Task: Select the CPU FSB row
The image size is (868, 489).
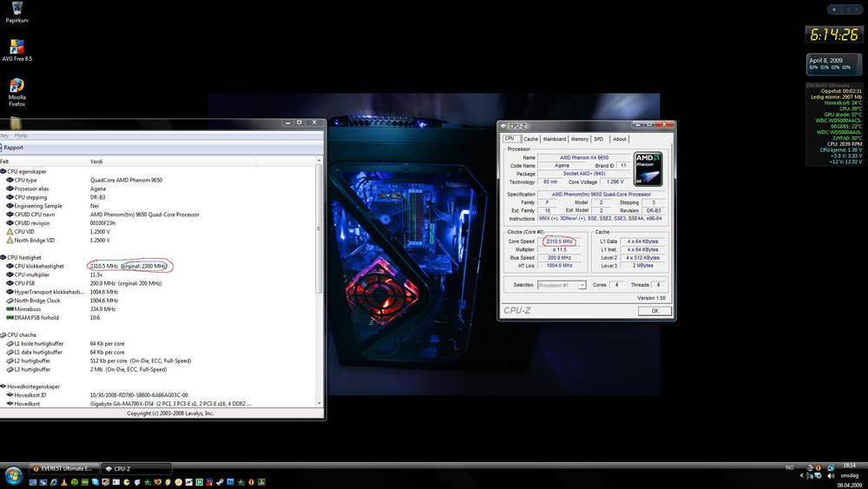Action: click(158, 283)
